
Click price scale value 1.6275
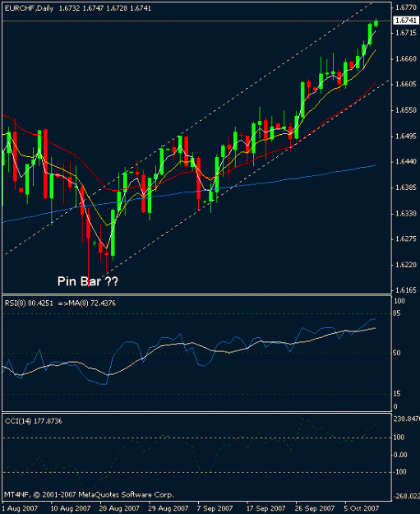tap(406, 239)
